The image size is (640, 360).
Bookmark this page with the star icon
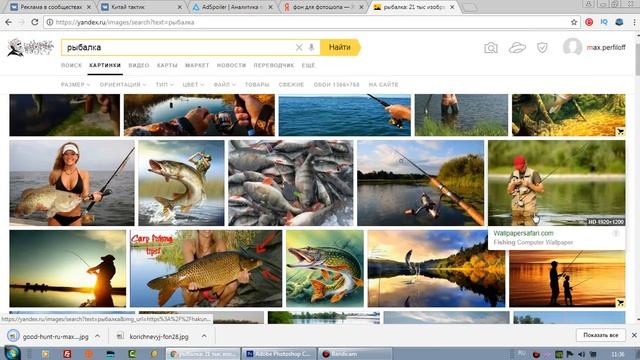pos(574,22)
